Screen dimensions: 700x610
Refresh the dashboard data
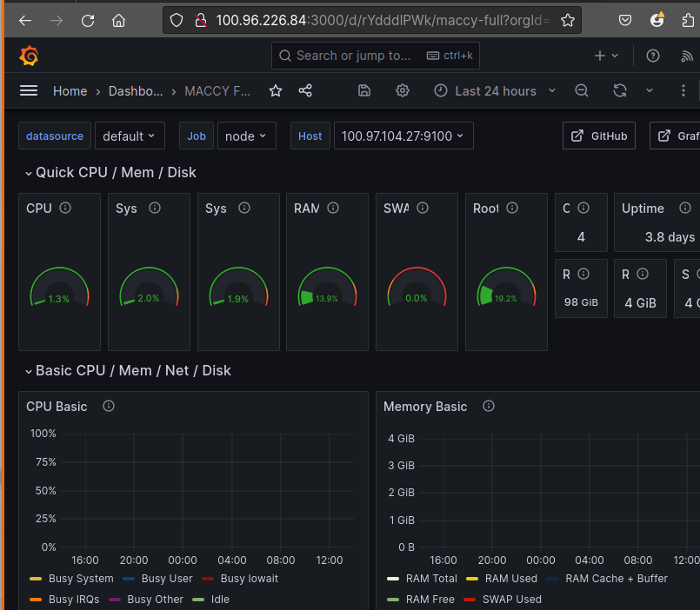(620, 91)
